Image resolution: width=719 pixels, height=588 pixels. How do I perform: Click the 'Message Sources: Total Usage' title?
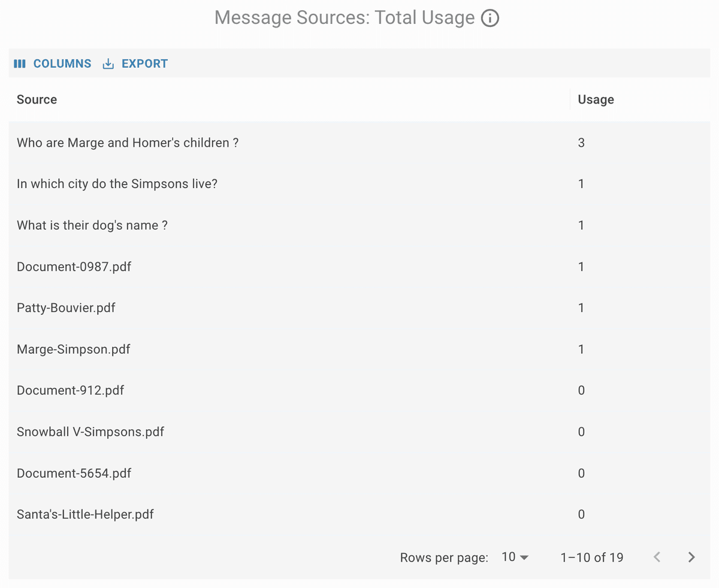345,18
